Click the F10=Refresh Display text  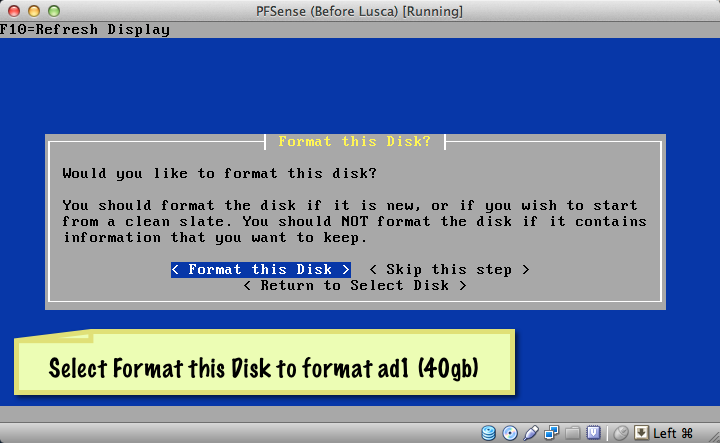85,29
